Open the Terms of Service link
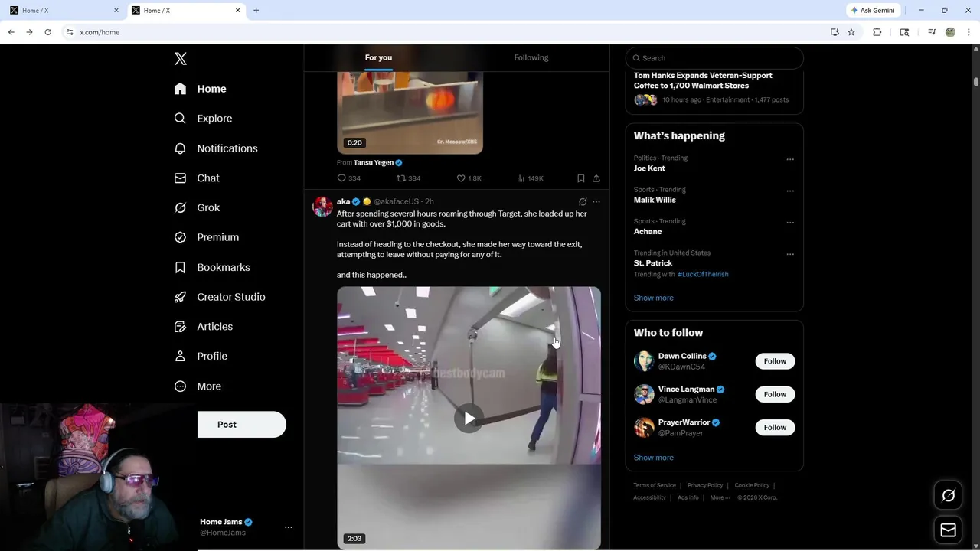The height and width of the screenshot is (551, 980). tap(655, 485)
